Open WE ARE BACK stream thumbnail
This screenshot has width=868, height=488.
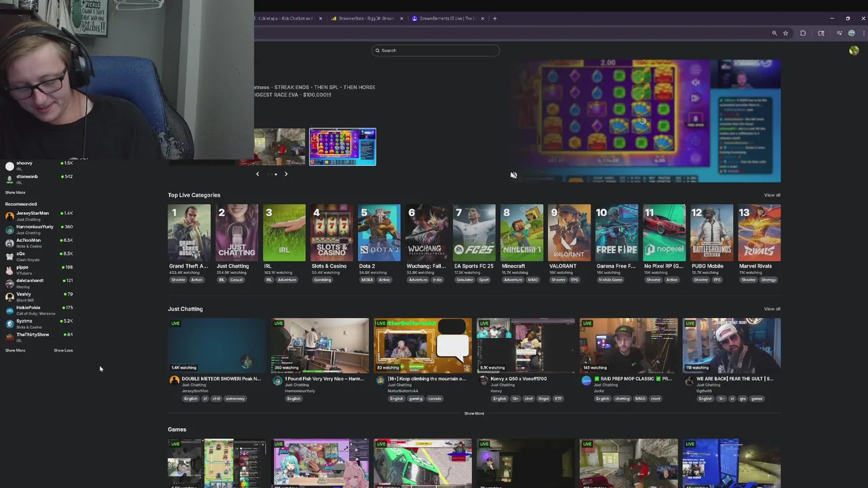732,346
